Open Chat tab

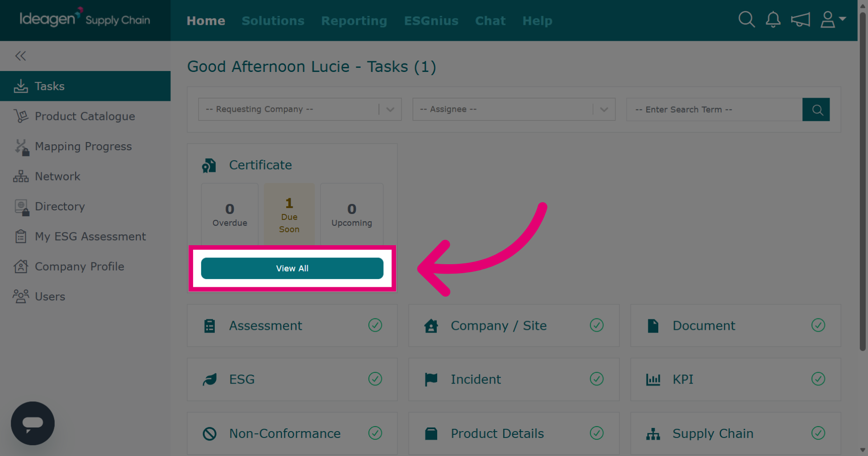pyautogui.click(x=490, y=21)
